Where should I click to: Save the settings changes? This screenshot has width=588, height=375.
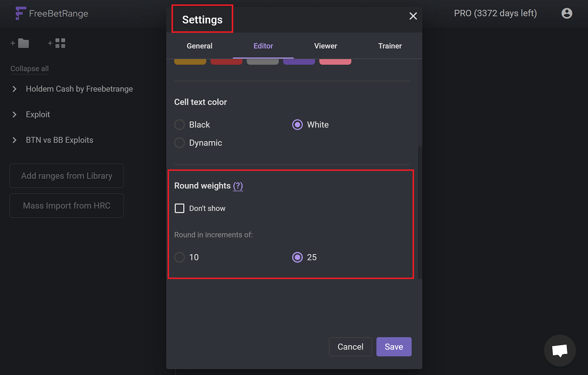click(393, 347)
